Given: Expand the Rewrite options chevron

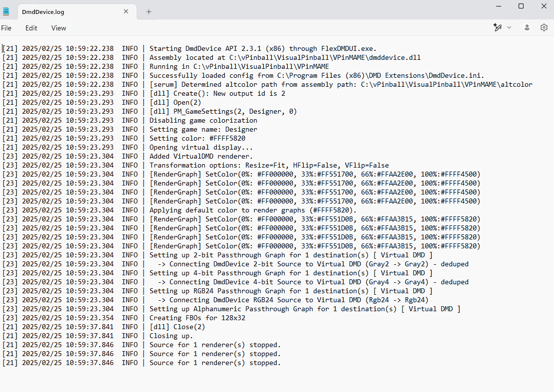Looking at the screenshot, I should pyautogui.click(x=509, y=27).
